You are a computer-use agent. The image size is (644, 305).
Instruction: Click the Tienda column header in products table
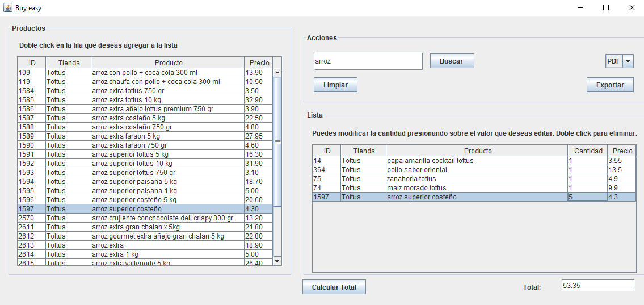pos(69,62)
